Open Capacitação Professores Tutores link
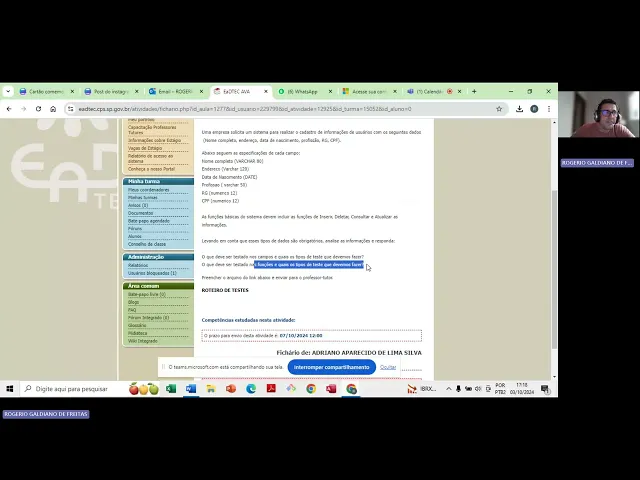The image size is (640, 480). tap(152, 130)
